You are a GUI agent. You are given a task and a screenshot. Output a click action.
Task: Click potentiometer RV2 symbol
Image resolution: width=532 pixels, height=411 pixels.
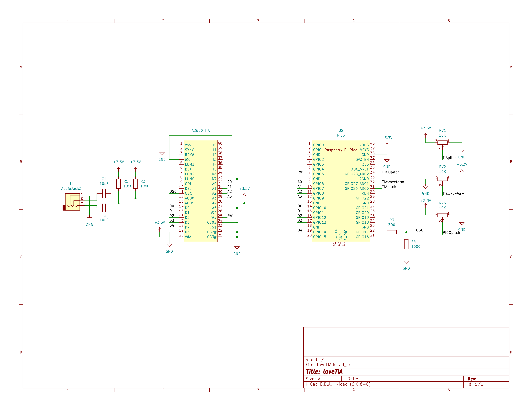coord(442,179)
